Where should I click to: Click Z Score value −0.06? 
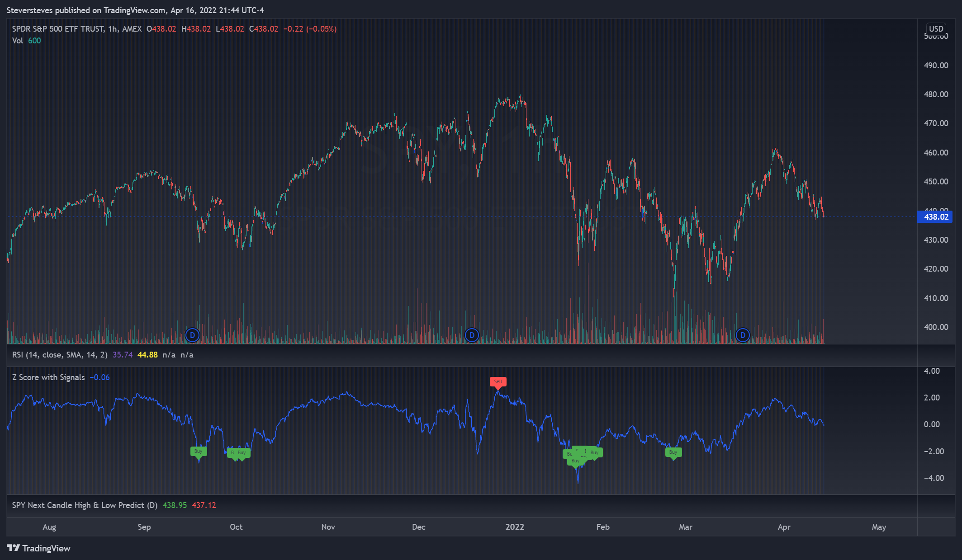point(100,377)
